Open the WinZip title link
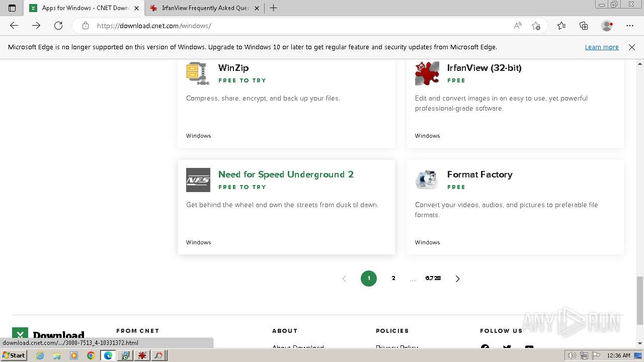644x362 pixels. pyautogui.click(x=233, y=68)
